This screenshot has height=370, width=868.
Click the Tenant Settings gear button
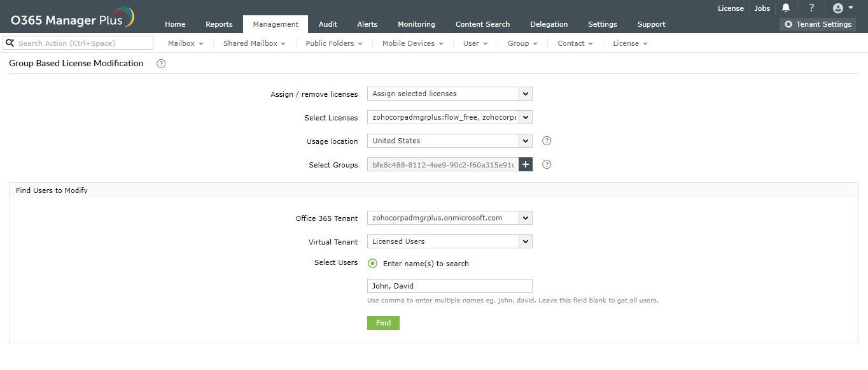[x=818, y=24]
